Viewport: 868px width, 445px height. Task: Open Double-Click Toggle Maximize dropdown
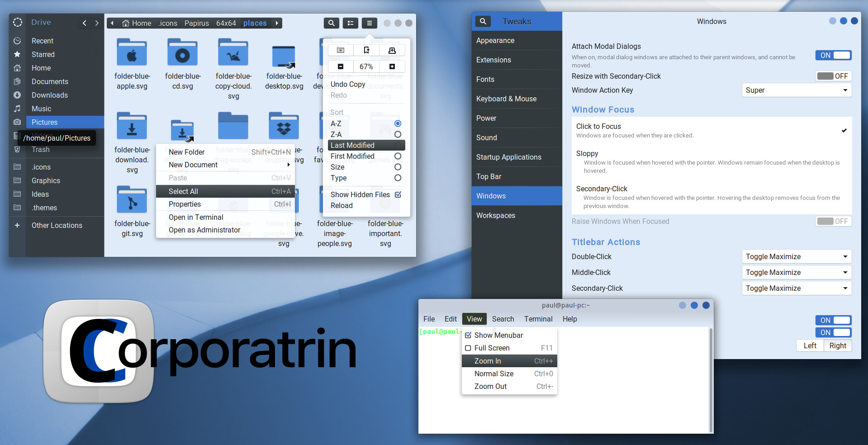click(797, 256)
